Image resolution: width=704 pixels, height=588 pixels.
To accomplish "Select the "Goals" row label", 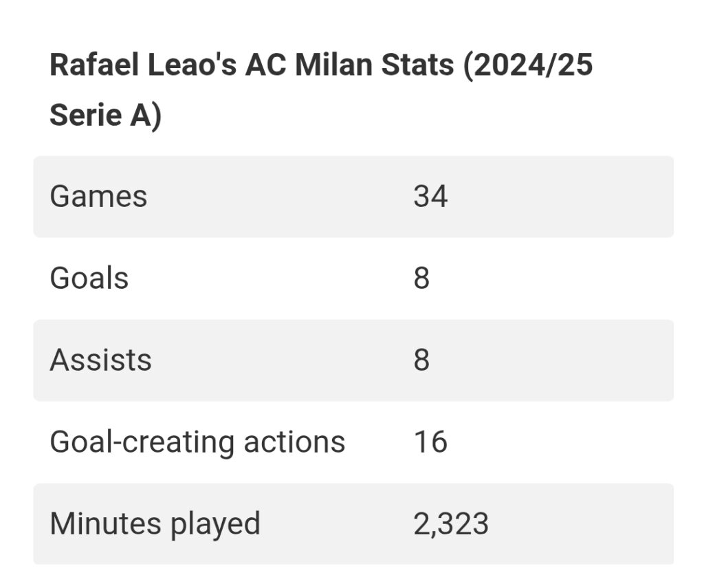I will [x=89, y=279].
